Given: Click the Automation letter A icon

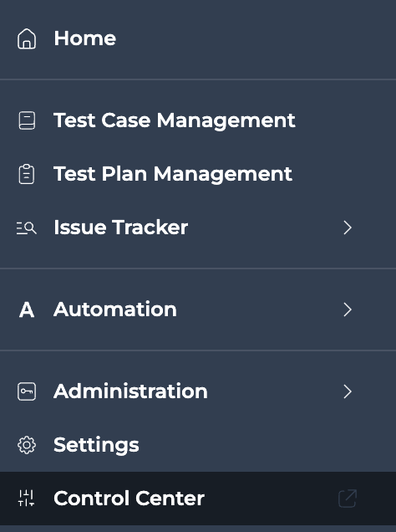Looking at the screenshot, I should (27, 309).
